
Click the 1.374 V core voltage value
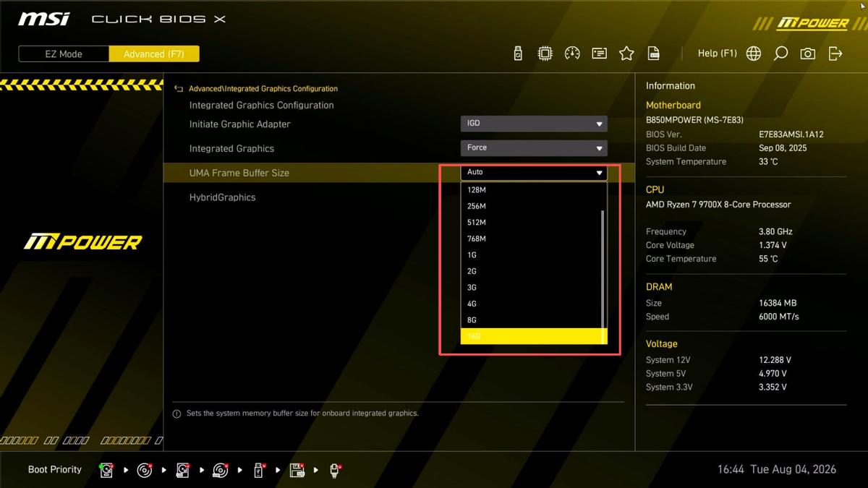point(773,246)
